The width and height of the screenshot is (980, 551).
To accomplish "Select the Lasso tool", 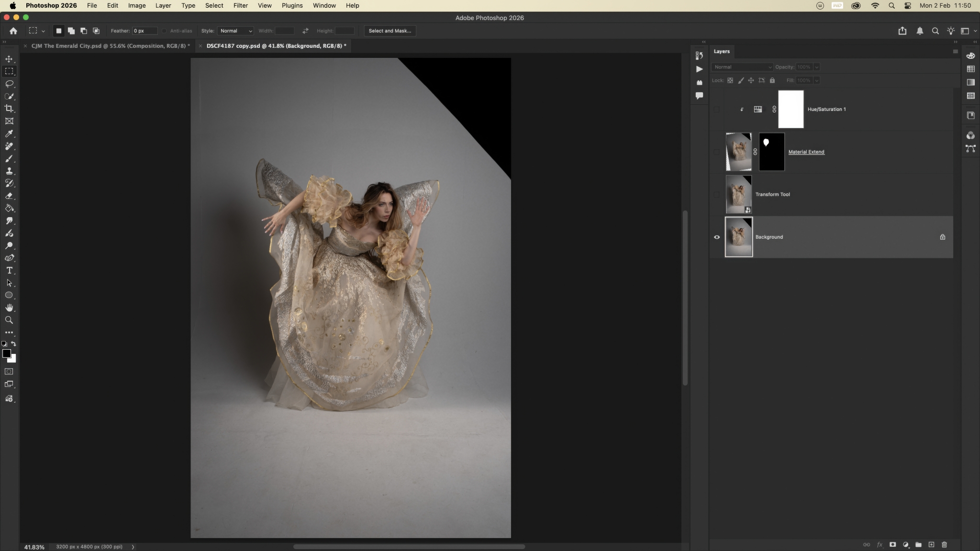I will coord(9,84).
